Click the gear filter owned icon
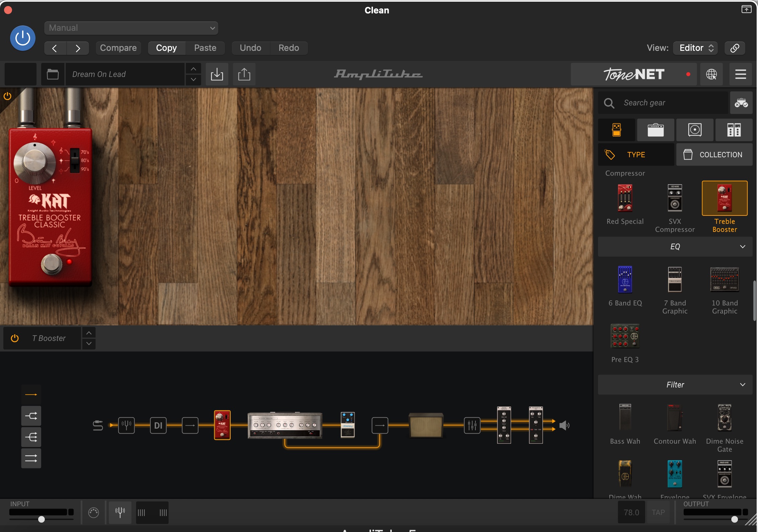This screenshot has width=758, height=532. 741,103
